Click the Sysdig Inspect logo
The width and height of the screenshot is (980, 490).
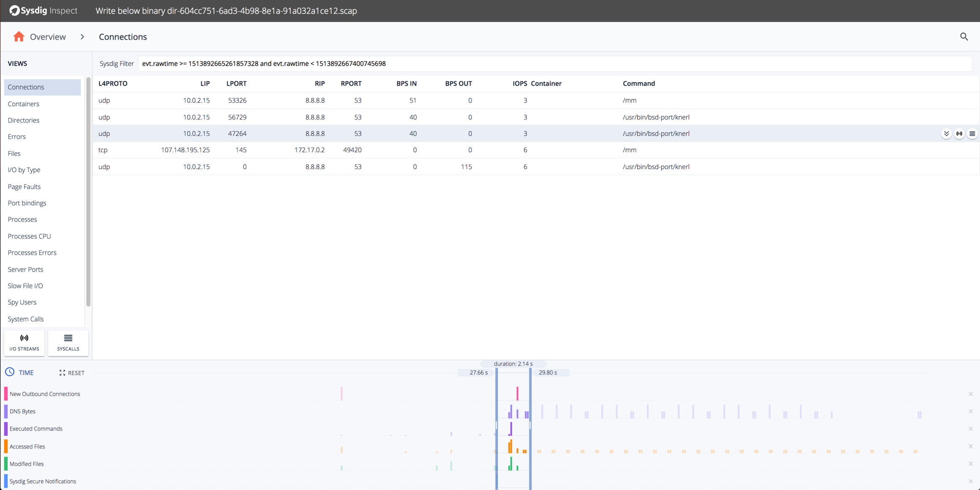44,11
